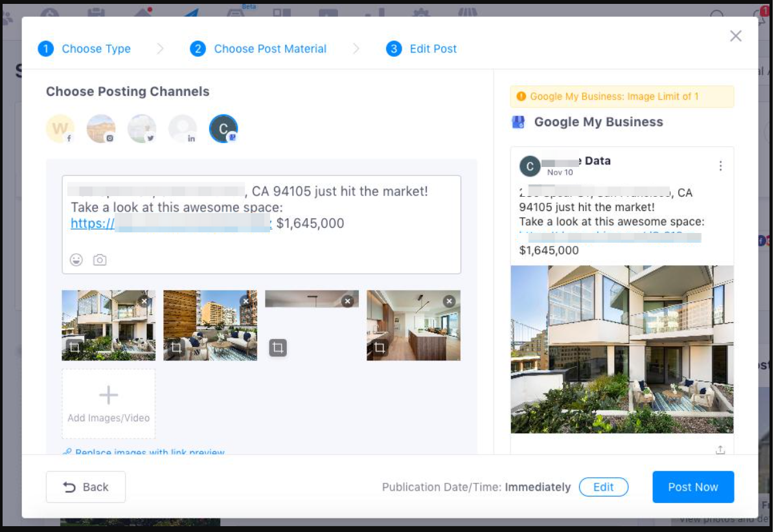Click the Post Now button

[692, 487]
